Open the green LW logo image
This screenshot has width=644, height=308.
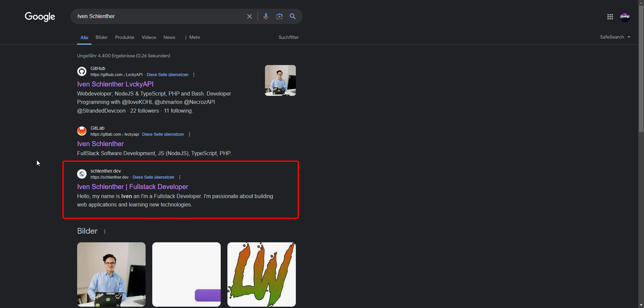coord(262,274)
